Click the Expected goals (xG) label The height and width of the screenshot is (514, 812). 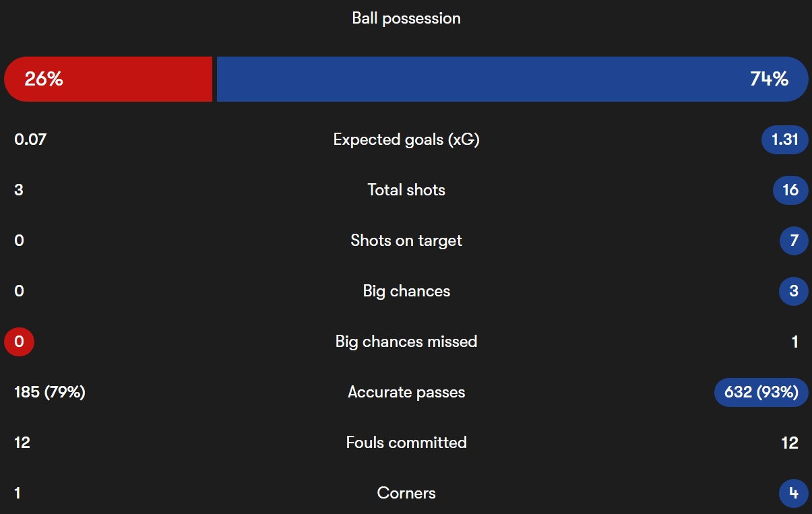(406, 139)
